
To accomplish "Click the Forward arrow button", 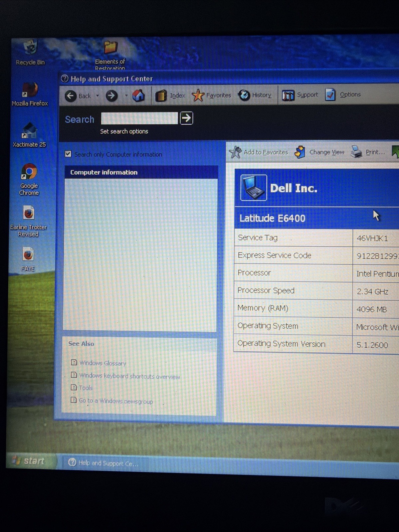I will click(112, 96).
